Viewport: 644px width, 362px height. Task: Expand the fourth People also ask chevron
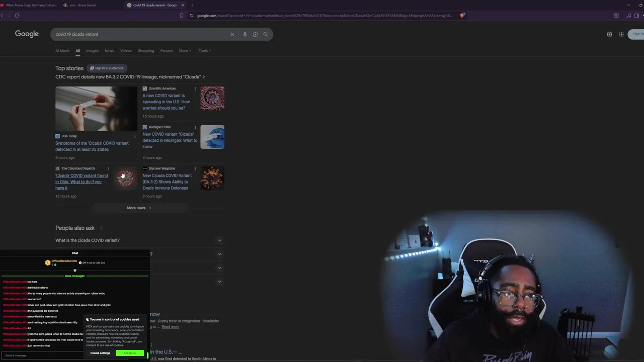pyautogui.click(x=219, y=282)
